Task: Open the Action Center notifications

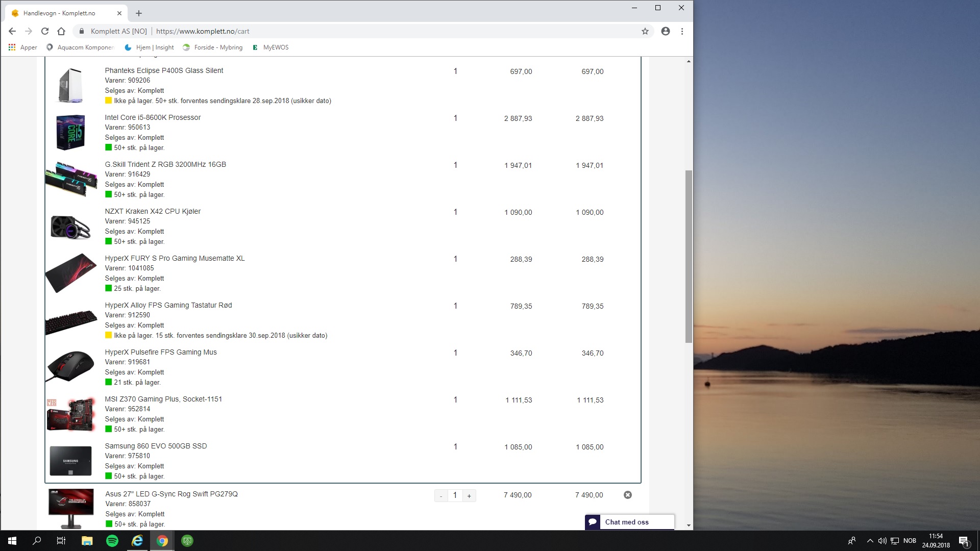Action: pyautogui.click(x=964, y=541)
